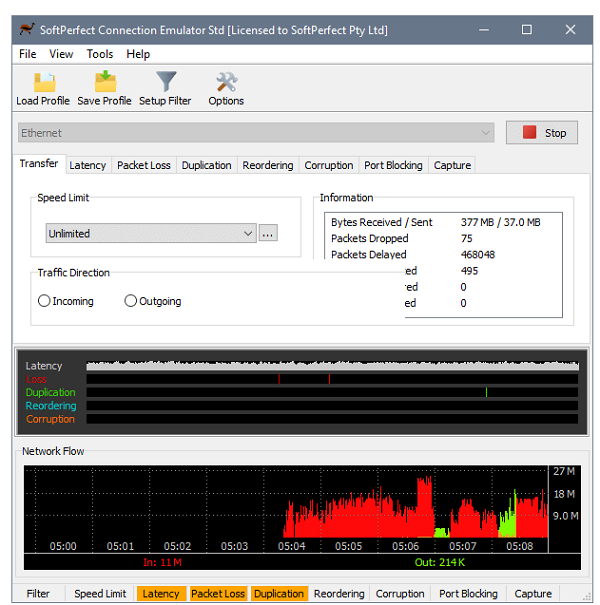Open the Ethernet adapter dropdown
This screenshot has width=600, height=605.
tap(256, 133)
